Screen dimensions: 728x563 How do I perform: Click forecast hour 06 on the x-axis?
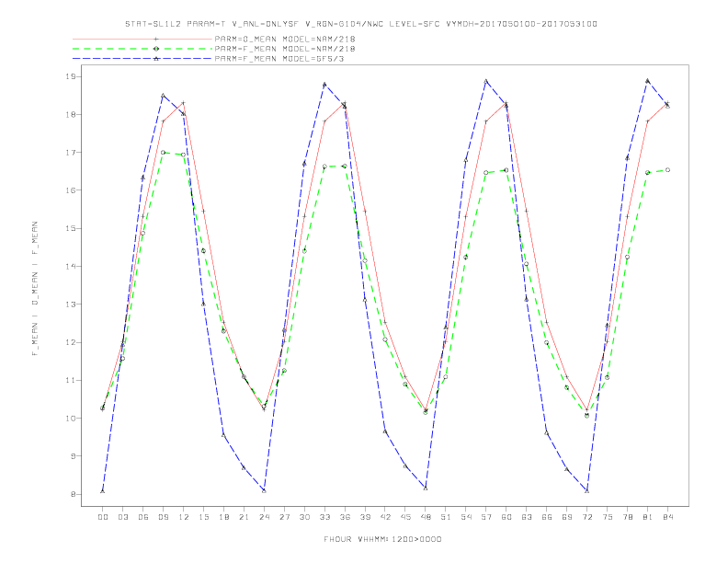pyautogui.click(x=143, y=517)
